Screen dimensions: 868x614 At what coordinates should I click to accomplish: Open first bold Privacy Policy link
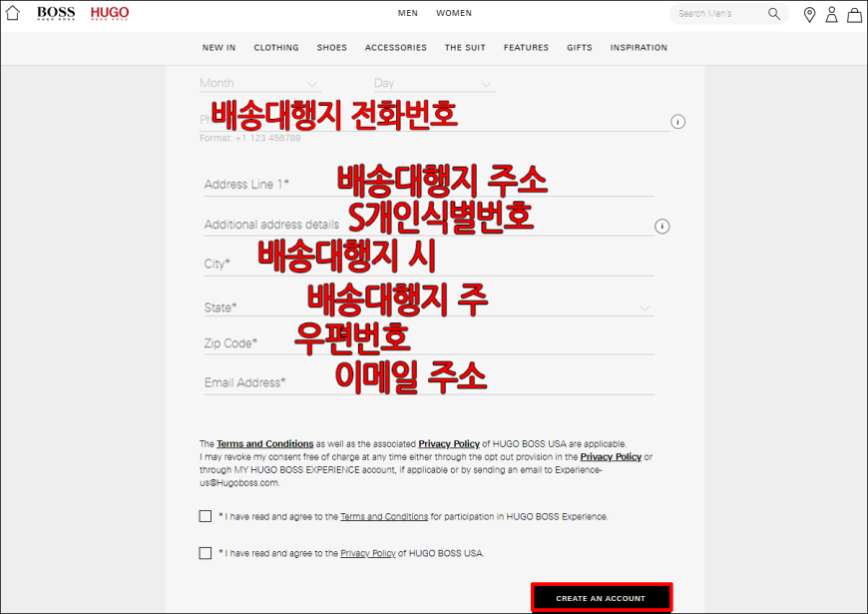coord(449,444)
